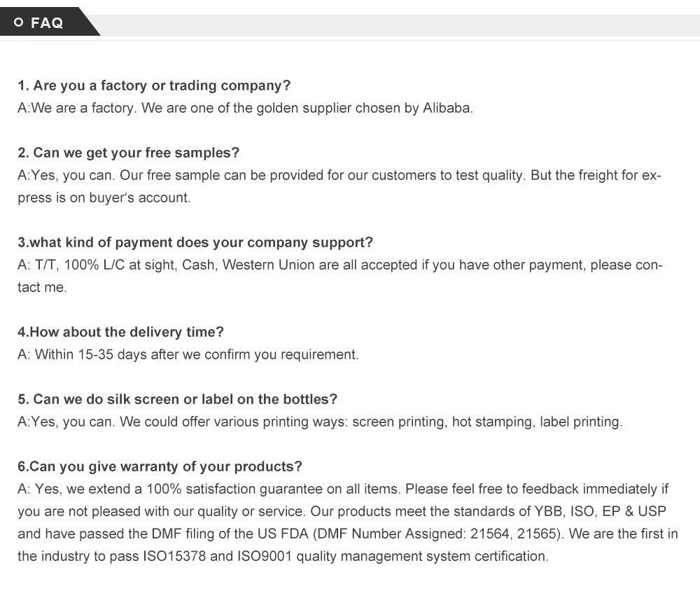Click question 'Are you a factory or trading company?'

tap(154, 85)
